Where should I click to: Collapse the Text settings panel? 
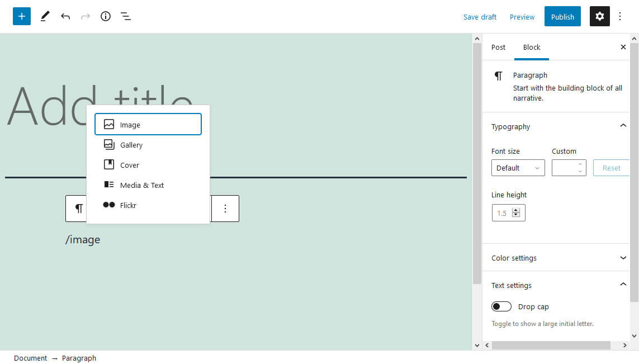[x=623, y=285]
